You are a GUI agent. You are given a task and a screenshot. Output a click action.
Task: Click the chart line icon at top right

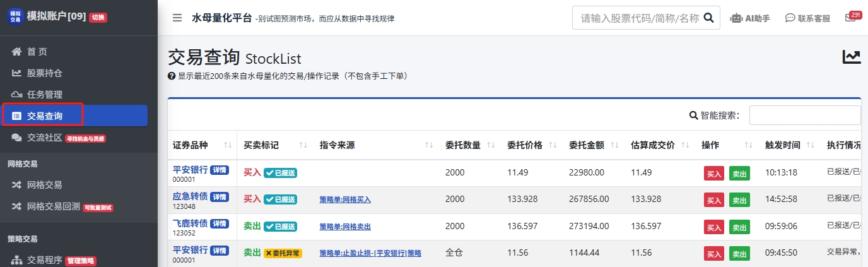[x=852, y=57]
